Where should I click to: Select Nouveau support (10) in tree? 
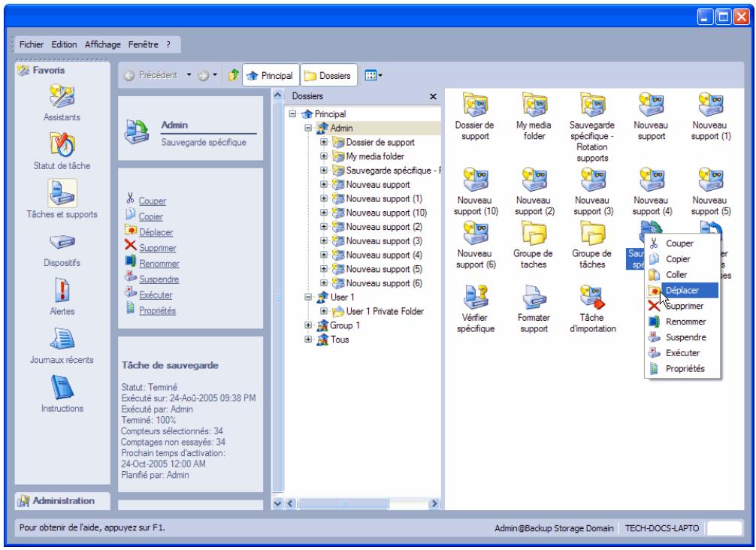point(386,213)
